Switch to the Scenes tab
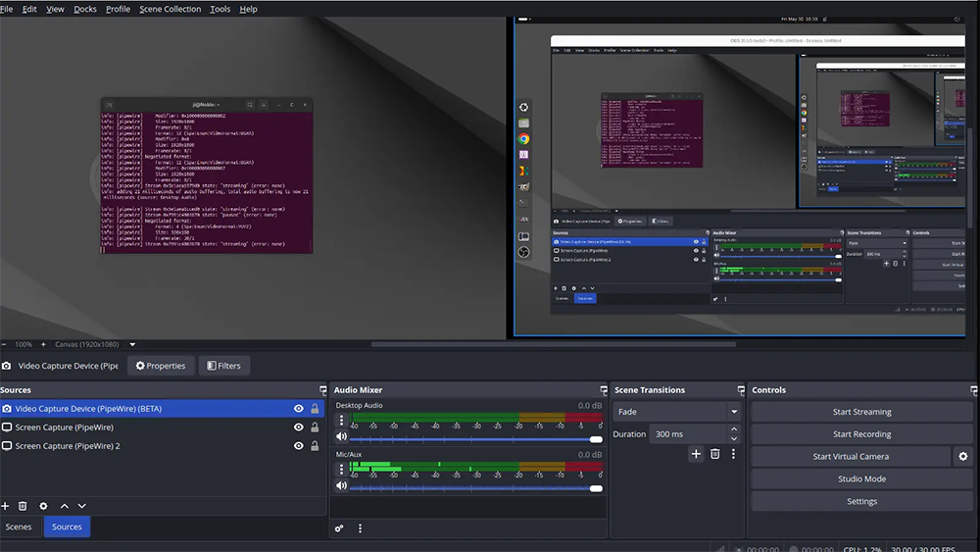The image size is (980, 552). [19, 527]
